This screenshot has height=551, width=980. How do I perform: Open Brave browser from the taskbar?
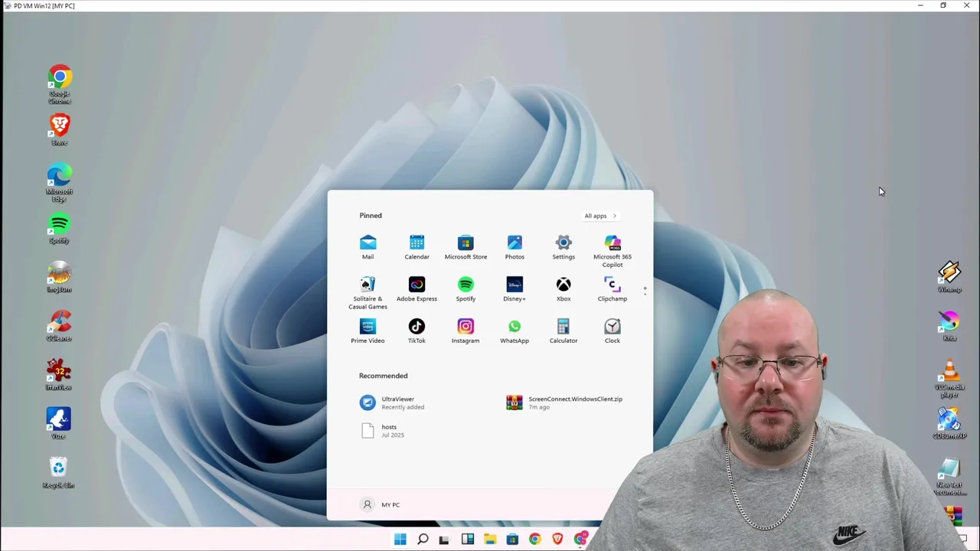[557, 540]
